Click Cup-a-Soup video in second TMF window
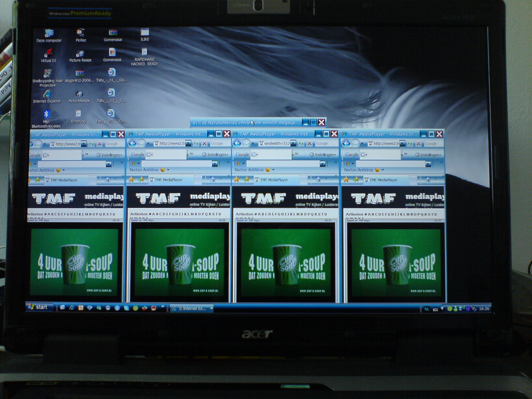This screenshot has width=532, height=399. (180, 262)
